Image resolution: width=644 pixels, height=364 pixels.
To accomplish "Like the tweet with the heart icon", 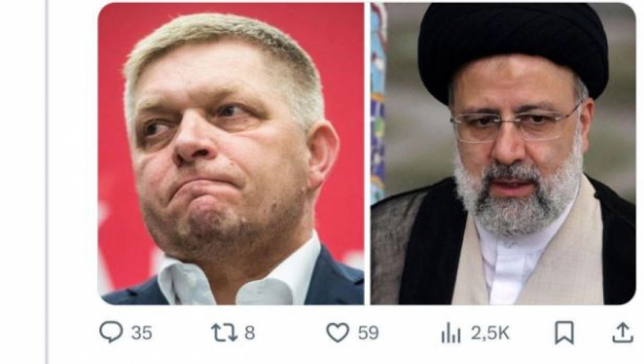I will coord(338,332).
